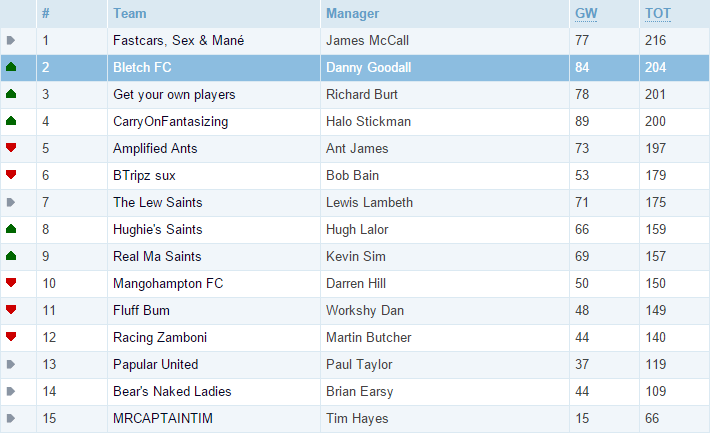Click green up arrow beside Bletch FC

[x=11, y=67]
